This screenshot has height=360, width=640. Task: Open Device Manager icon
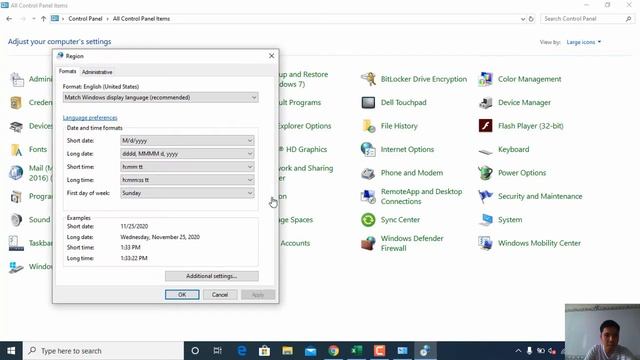tap(485, 102)
